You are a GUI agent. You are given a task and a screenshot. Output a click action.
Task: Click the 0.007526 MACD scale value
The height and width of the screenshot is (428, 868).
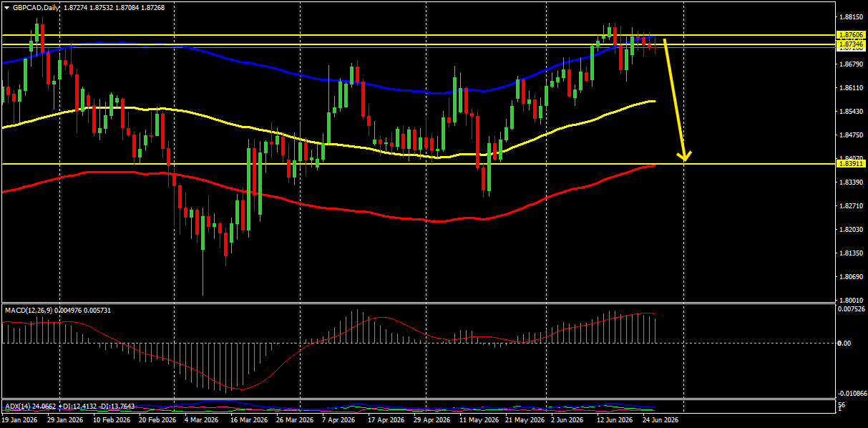point(852,310)
